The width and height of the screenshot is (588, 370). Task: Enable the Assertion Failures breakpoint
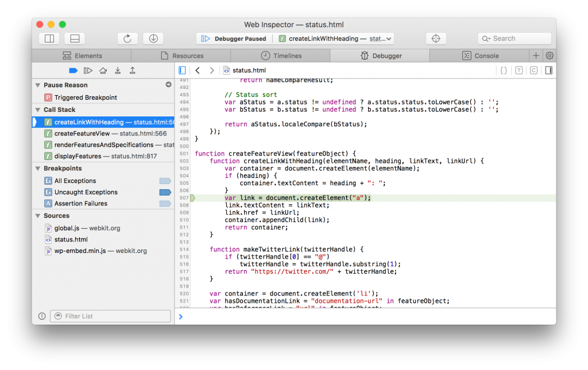click(x=165, y=203)
